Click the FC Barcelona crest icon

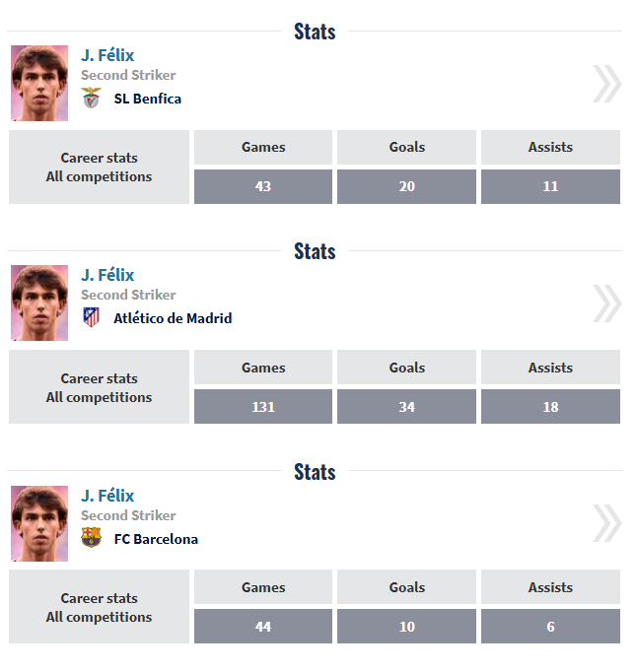(x=91, y=539)
